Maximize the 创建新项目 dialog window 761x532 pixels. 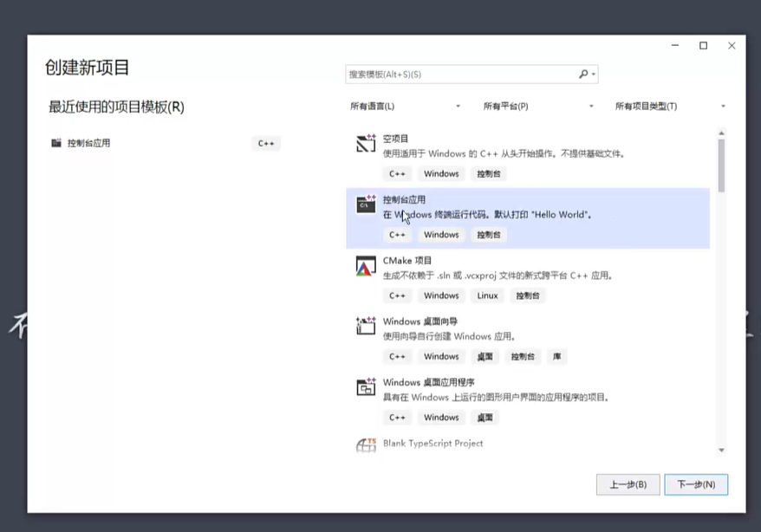[x=703, y=46]
